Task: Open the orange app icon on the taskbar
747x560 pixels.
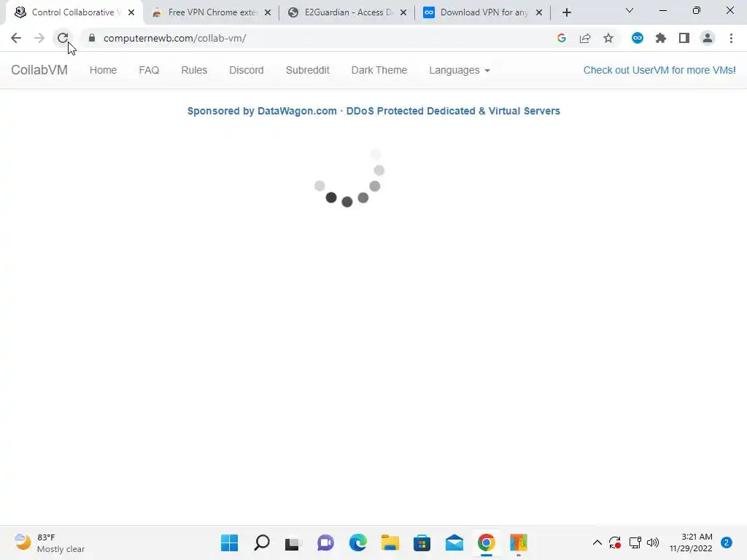Action: pyautogui.click(x=519, y=542)
